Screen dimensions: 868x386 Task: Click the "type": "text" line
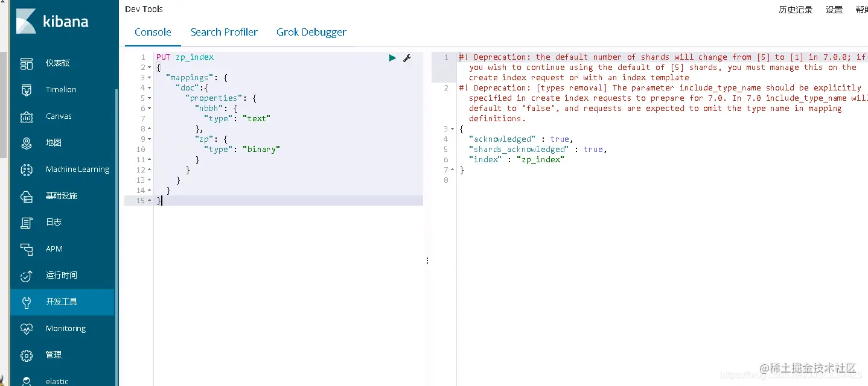(237, 119)
